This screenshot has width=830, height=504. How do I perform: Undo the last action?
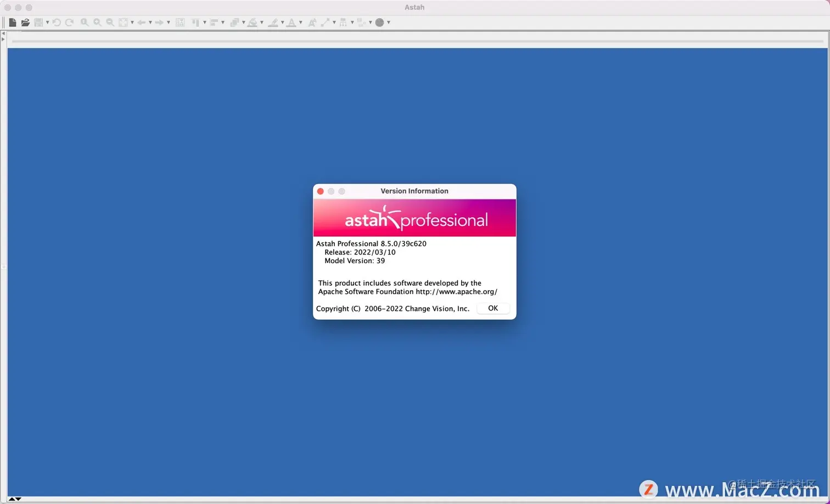click(x=57, y=22)
